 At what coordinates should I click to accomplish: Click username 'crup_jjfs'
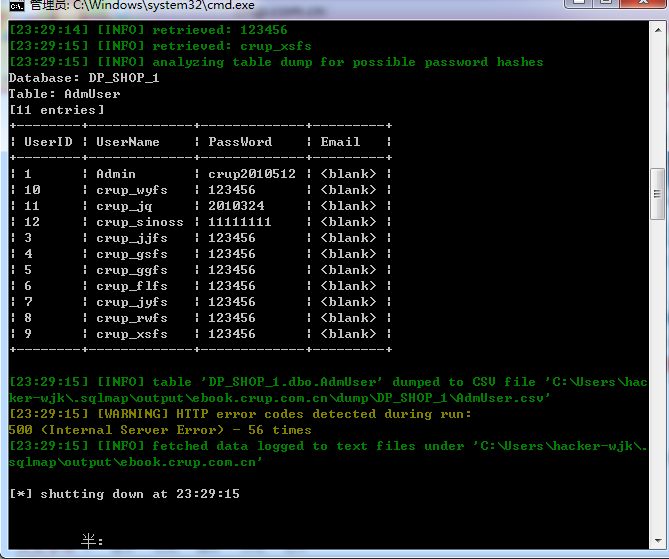(x=132, y=238)
